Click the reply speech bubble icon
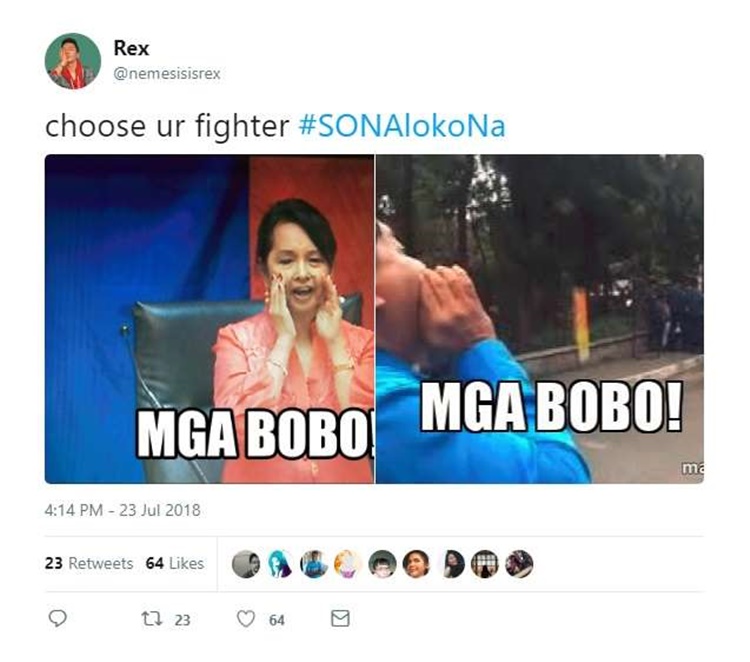 58,618
